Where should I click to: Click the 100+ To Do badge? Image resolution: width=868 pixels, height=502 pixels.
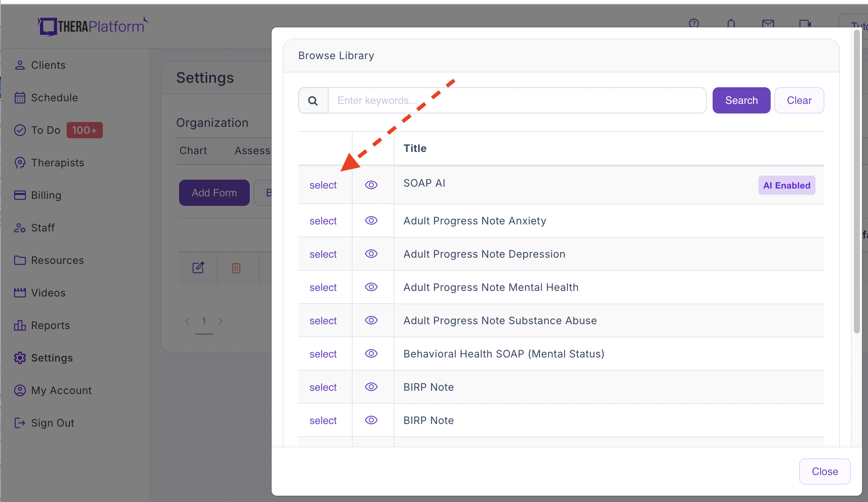pyautogui.click(x=85, y=130)
